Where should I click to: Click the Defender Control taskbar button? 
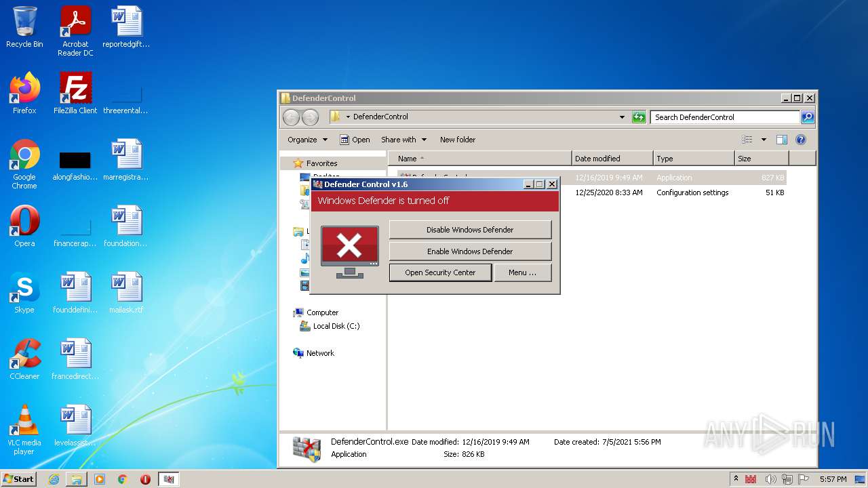(x=169, y=479)
